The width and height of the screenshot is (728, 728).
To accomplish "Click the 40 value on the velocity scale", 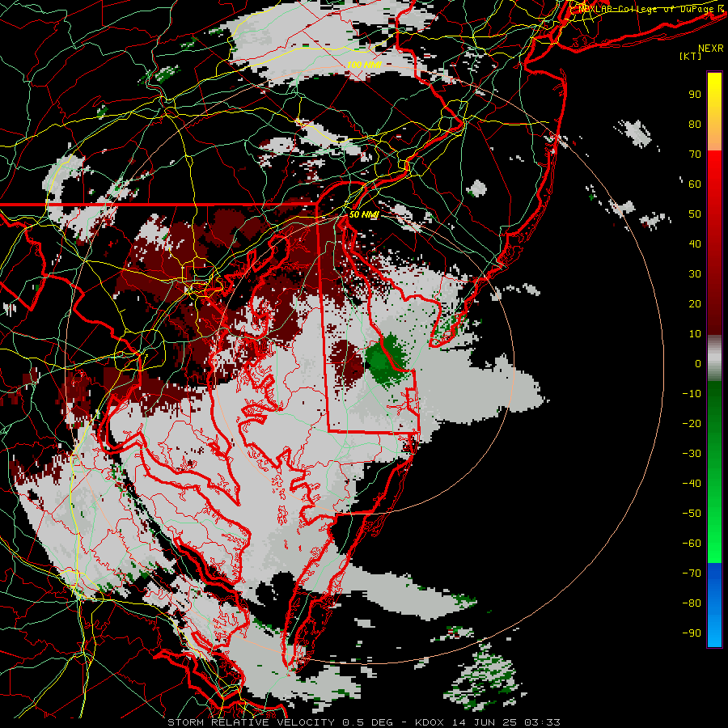I will point(695,243).
